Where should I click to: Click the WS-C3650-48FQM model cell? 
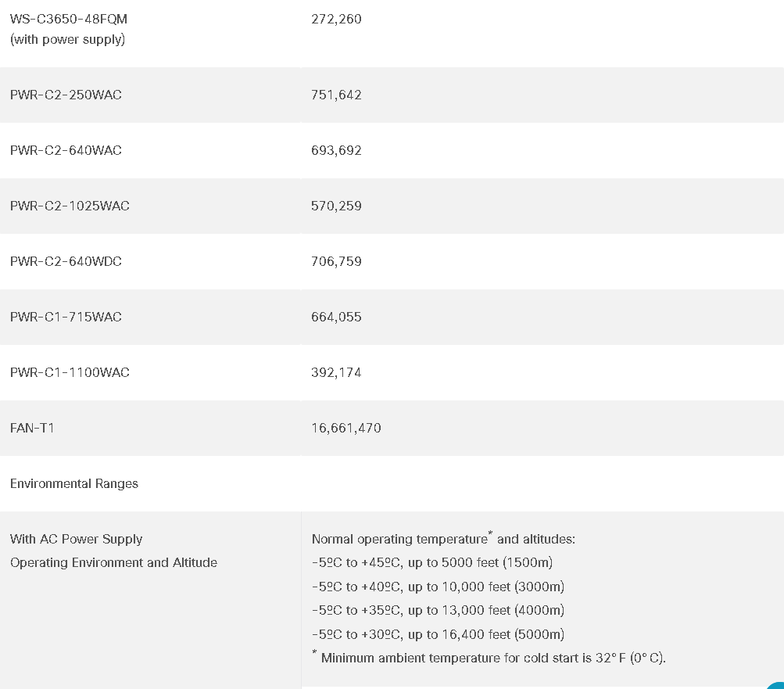pos(69,20)
